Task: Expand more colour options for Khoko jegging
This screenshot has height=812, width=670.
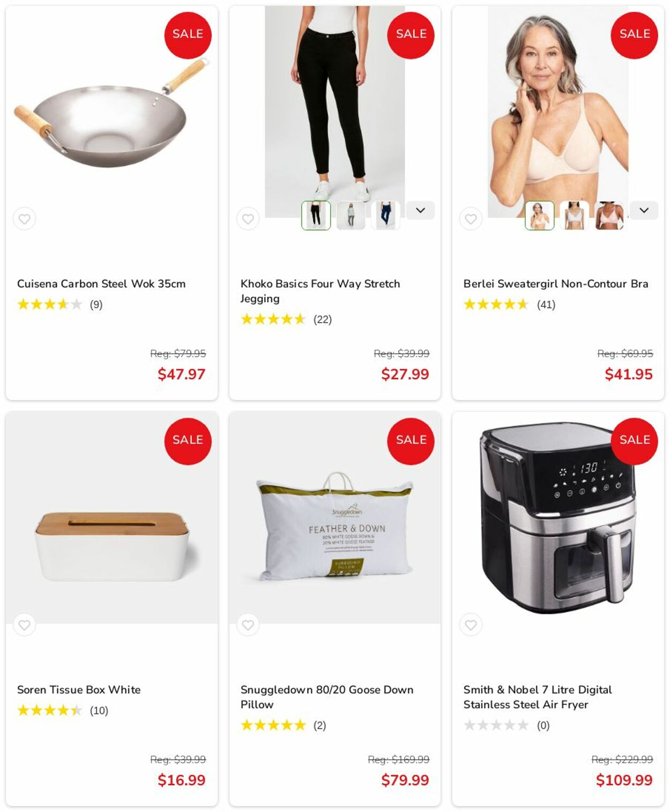Action: [x=420, y=210]
